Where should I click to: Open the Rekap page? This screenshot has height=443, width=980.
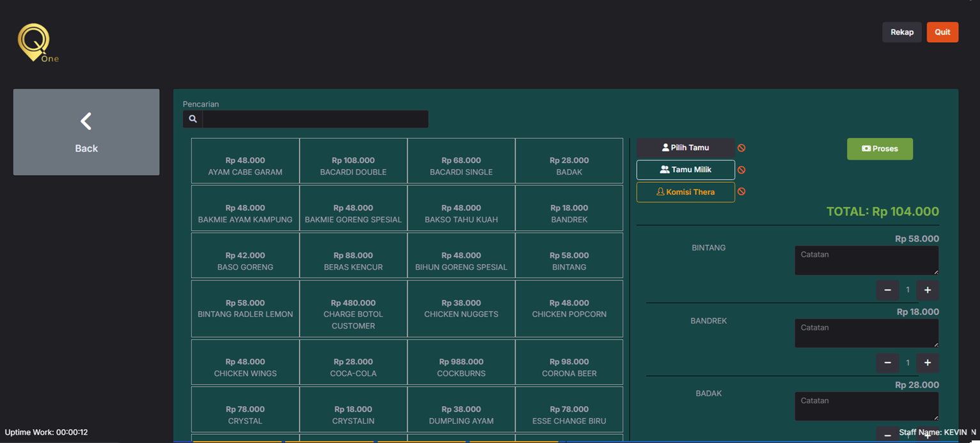(x=902, y=32)
